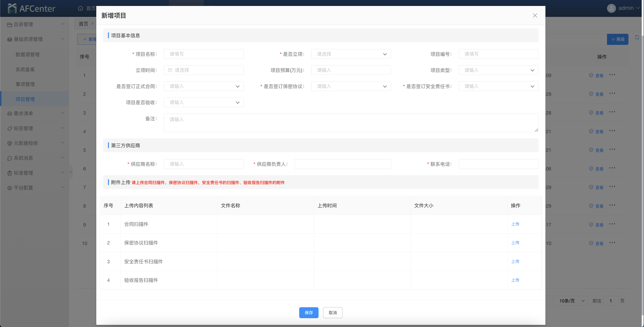Image resolution: width=644 pixels, height=327 pixels.
Task: Click the 安全责任书扫描件 row label
Action: click(x=143, y=261)
